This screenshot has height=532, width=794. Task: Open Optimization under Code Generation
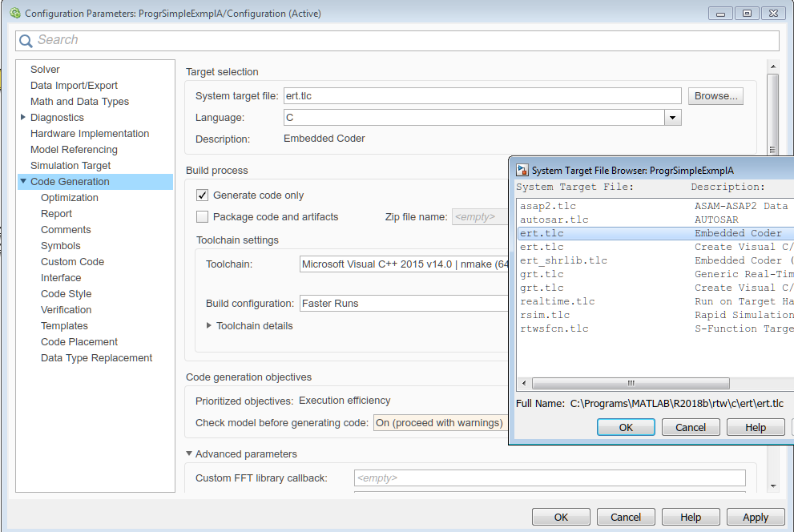70,198
